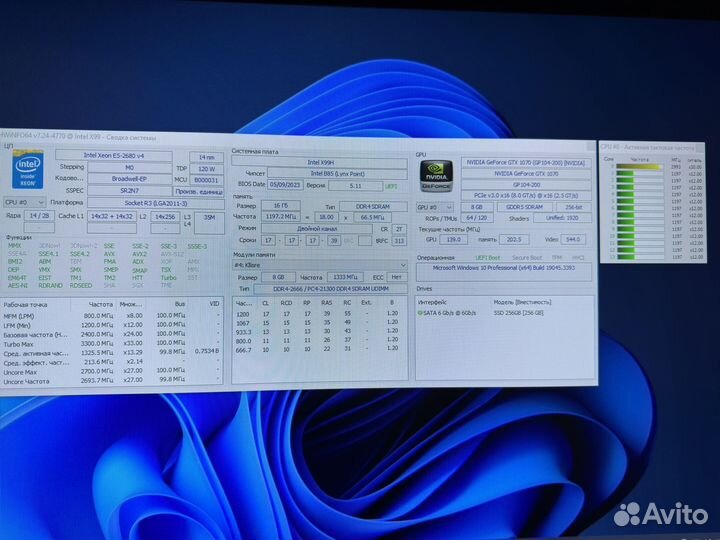Open the GPU #0 selector dropdown

pos(435,207)
